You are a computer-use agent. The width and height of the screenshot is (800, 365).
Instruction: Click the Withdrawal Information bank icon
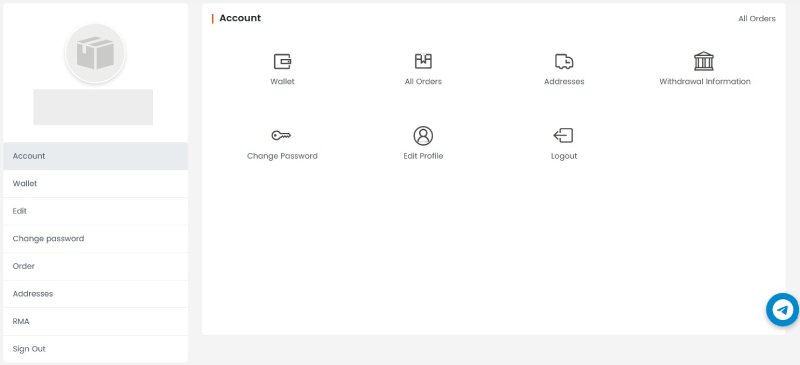704,61
